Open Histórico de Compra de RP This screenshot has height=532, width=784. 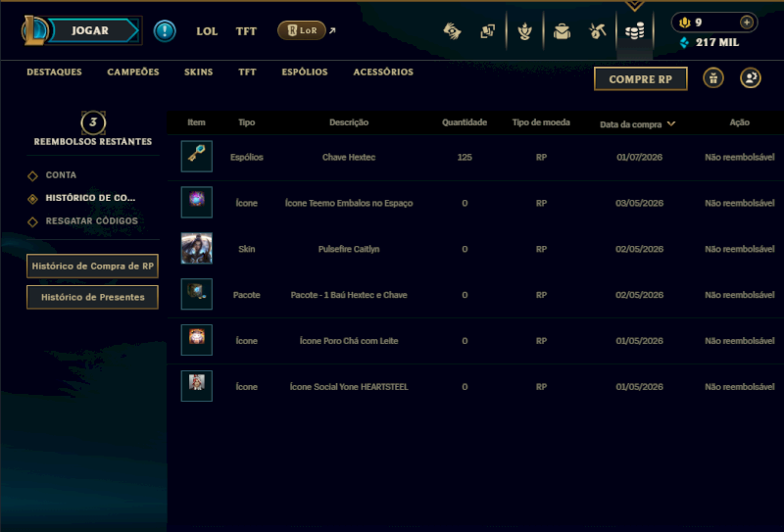(x=92, y=266)
